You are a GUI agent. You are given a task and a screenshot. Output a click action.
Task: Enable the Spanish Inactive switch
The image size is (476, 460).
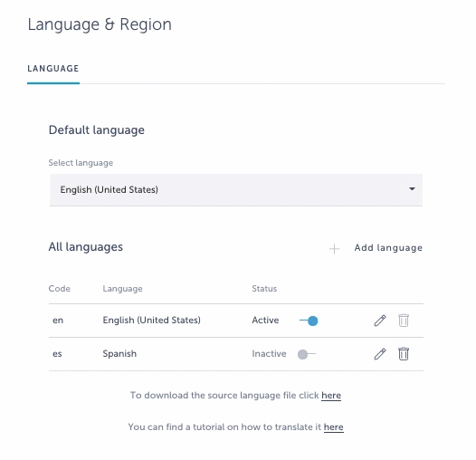pos(307,354)
